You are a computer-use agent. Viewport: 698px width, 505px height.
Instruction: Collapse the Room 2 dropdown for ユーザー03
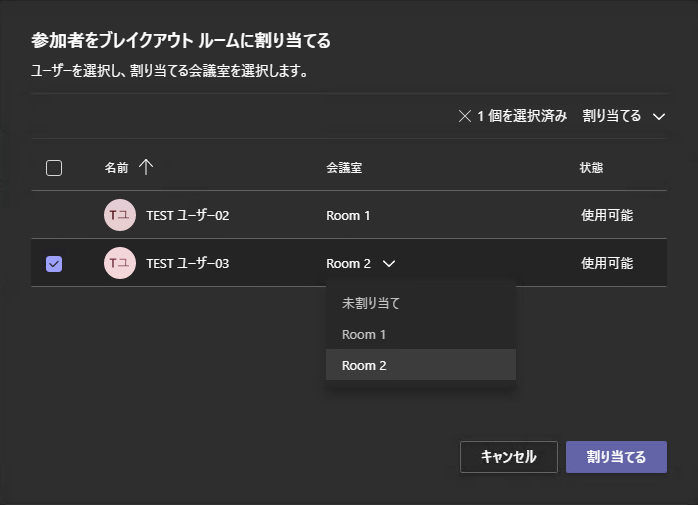(x=389, y=264)
